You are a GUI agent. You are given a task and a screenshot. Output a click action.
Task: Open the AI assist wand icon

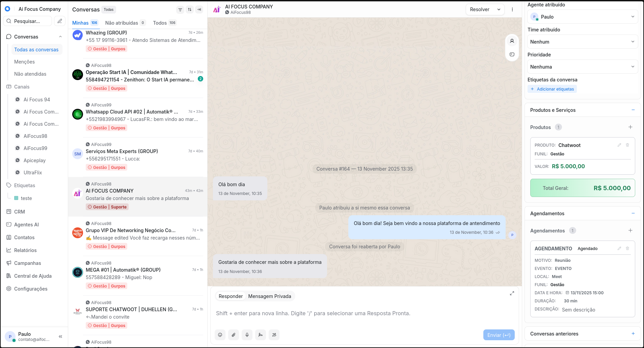point(274,335)
